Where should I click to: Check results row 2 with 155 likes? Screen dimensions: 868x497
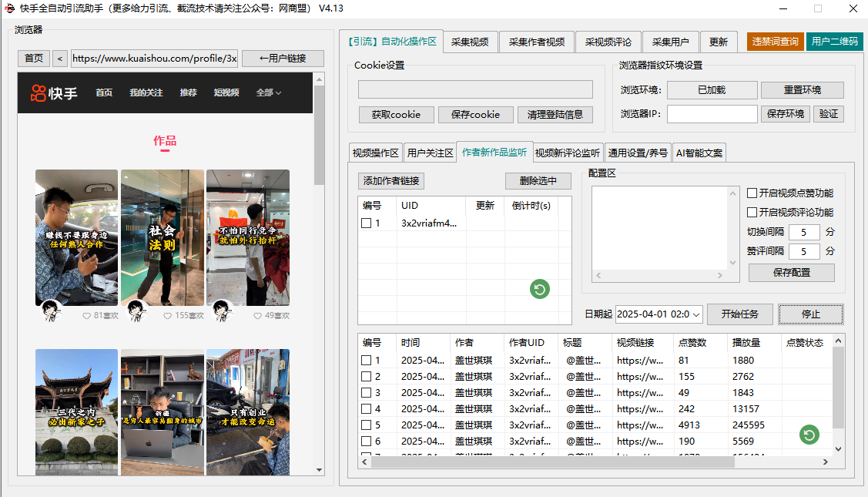[366, 377]
